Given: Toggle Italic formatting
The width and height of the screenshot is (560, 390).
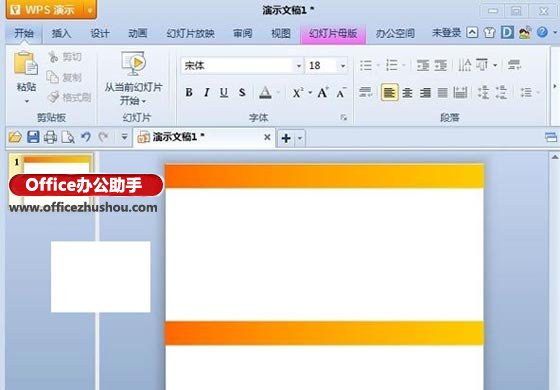Looking at the screenshot, I should point(206,93).
